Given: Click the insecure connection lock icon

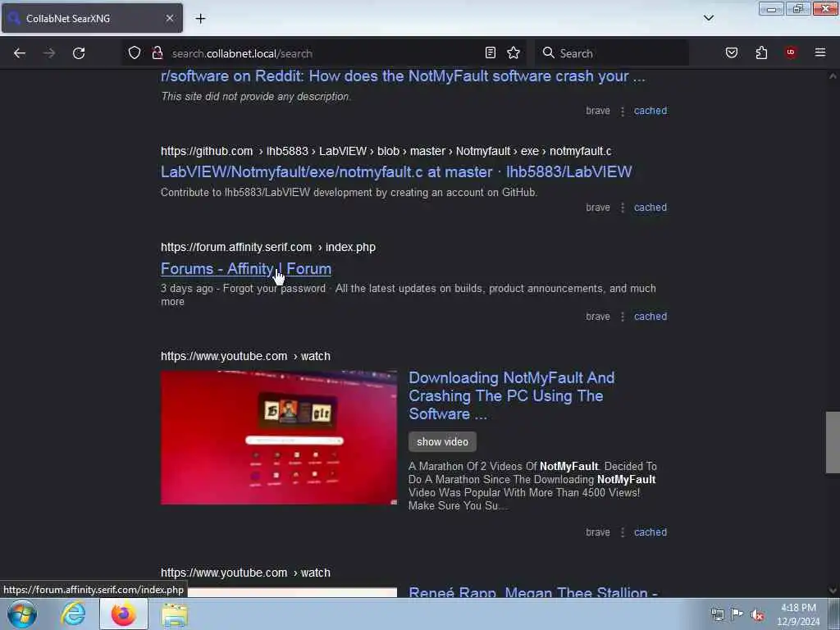Looking at the screenshot, I should coord(157,52).
